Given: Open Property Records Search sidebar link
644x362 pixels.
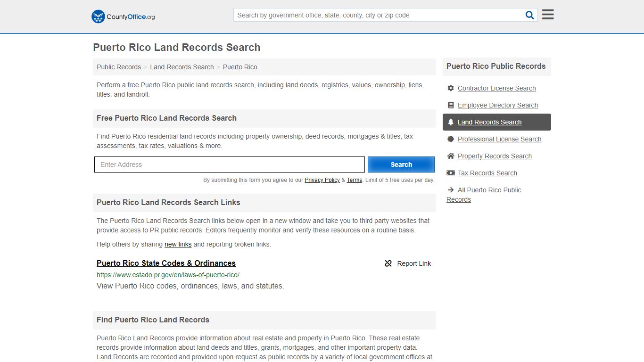Looking at the screenshot, I should click(495, 156).
